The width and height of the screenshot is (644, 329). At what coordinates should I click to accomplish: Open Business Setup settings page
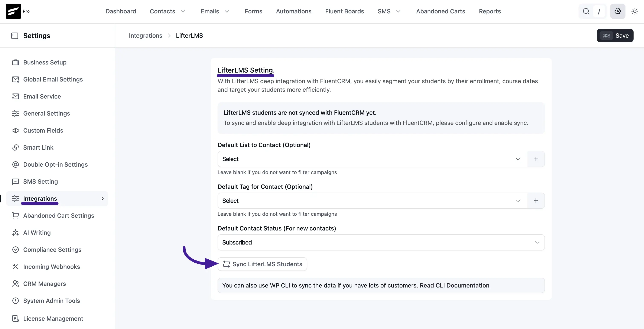45,62
